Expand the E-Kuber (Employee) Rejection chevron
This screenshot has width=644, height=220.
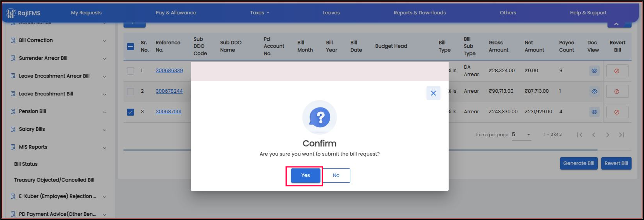[x=104, y=197]
